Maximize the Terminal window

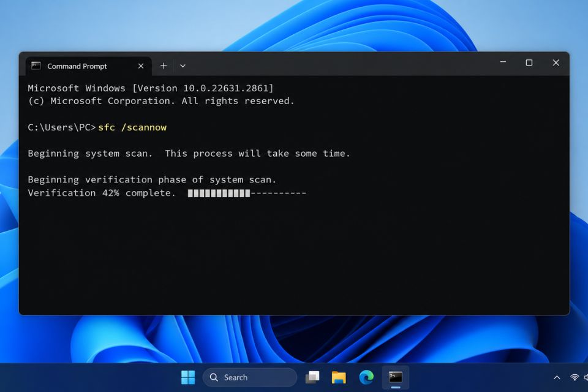(x=529, y=62)
